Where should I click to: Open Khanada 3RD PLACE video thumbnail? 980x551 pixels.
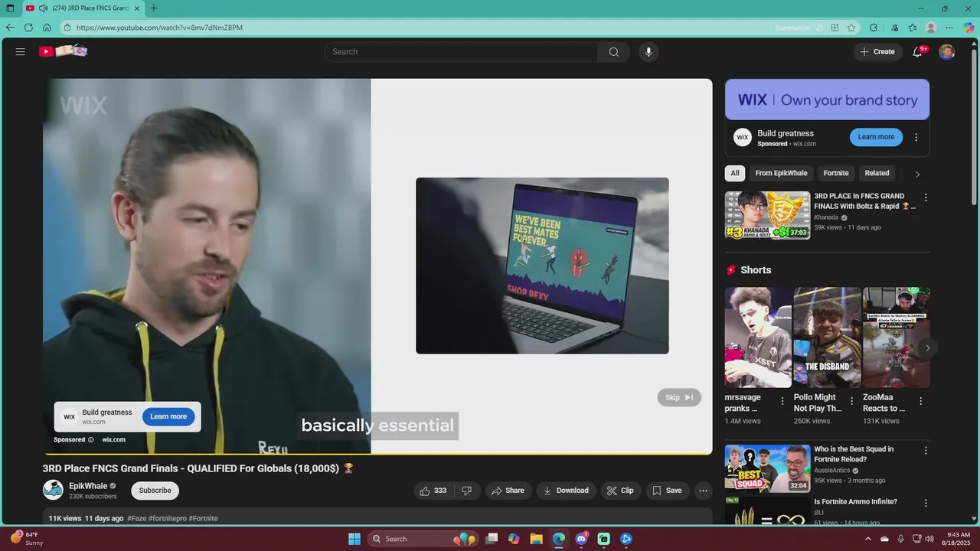767,215
